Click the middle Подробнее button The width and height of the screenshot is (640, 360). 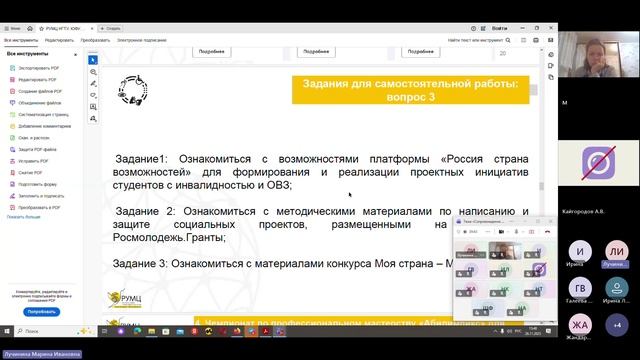click(x=316, y=52)
